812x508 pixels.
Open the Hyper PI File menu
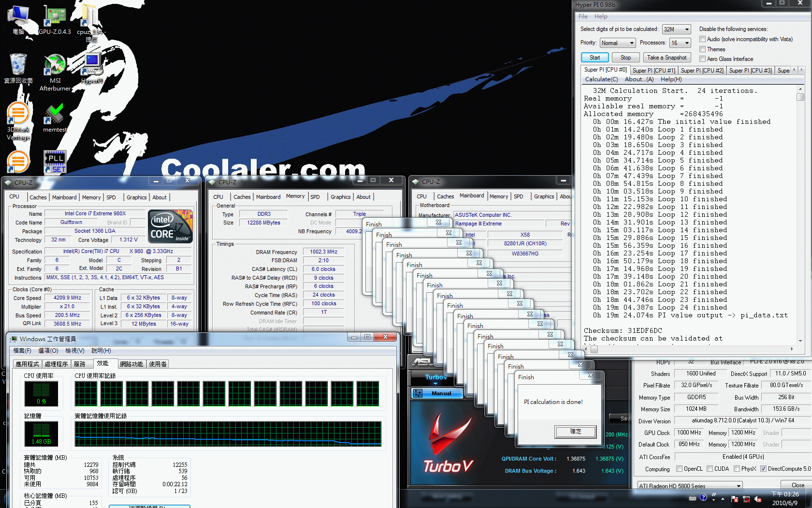pyautogui.click(x=583, y=16)
